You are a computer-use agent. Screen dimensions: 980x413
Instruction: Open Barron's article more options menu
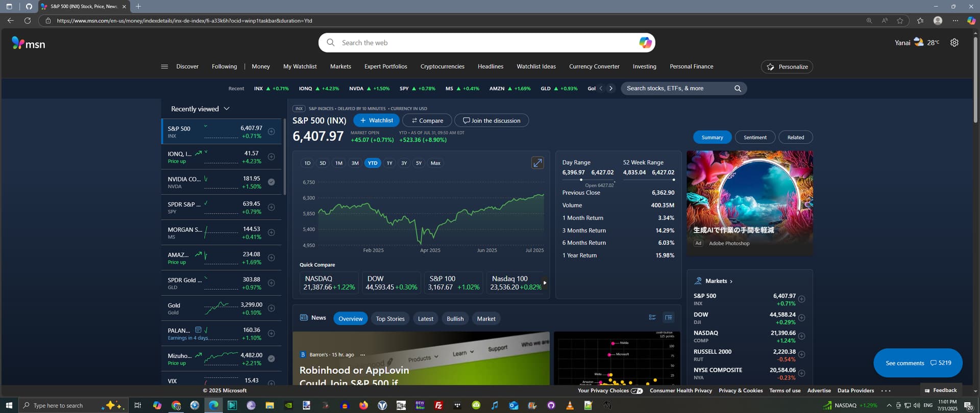362,355
